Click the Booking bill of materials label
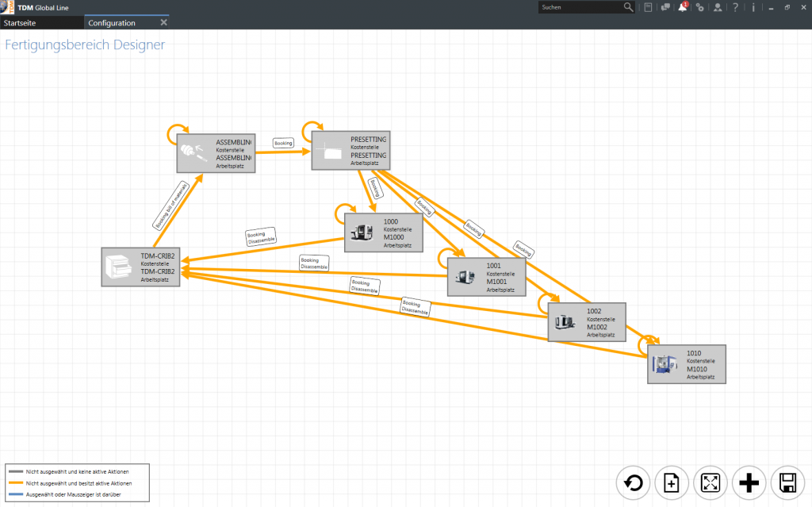The height and width of the screenshot is (507, 812). click(x=171, y=205)
